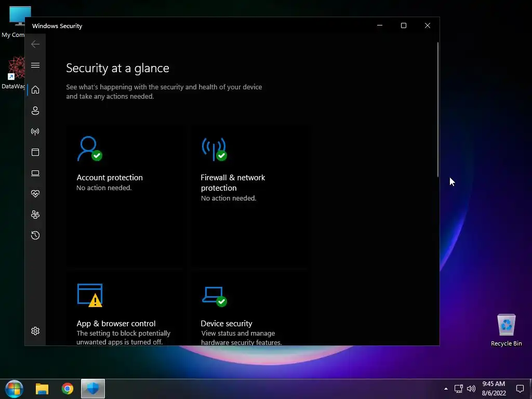Click the 'Security at a glance' heading
532x399 pixels.
coord(117,68)
